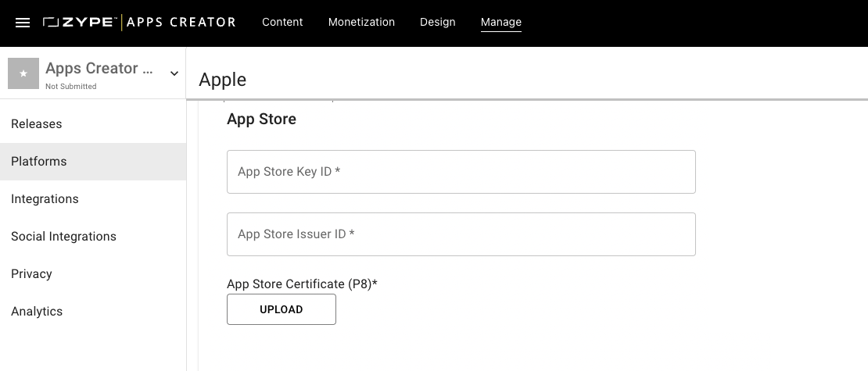Click the Not Submitted status text
The width and height of the screenshot is (868, 371).
point(71,86)
